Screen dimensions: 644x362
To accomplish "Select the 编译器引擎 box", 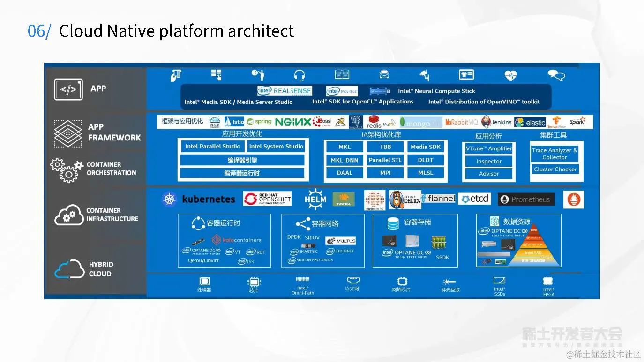I will pos(242,160).
